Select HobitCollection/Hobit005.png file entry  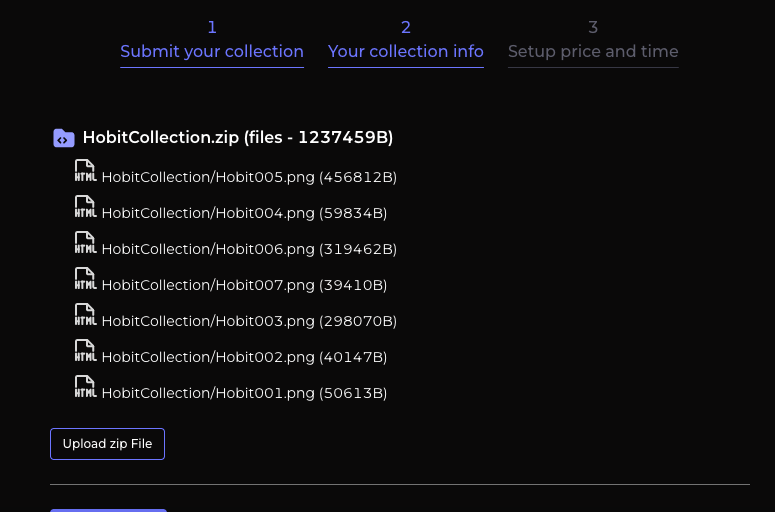pyautogui.click(x=249, y=178)
